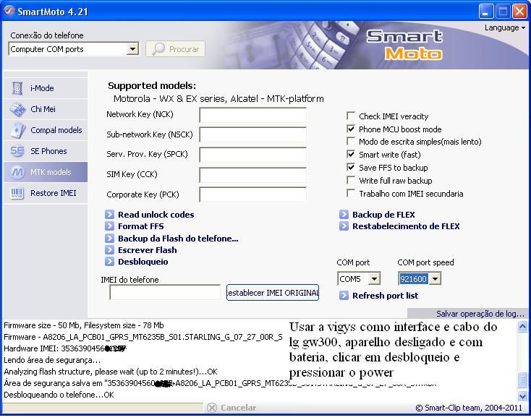Click the log scrollbar thumb
The image size is (531, 420).
click(x=522, y=380)
